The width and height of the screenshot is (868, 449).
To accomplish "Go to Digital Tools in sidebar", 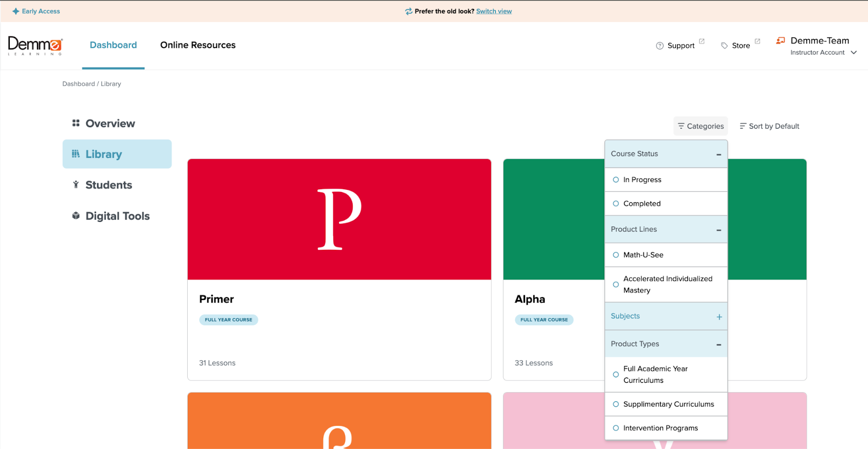I will 117,216.
